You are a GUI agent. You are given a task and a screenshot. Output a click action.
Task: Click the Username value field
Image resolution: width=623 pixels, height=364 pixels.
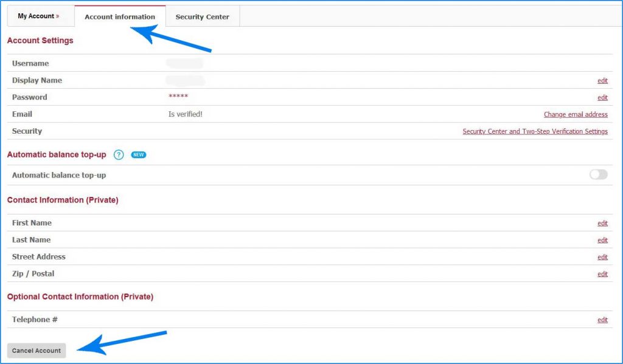(185, 63)
